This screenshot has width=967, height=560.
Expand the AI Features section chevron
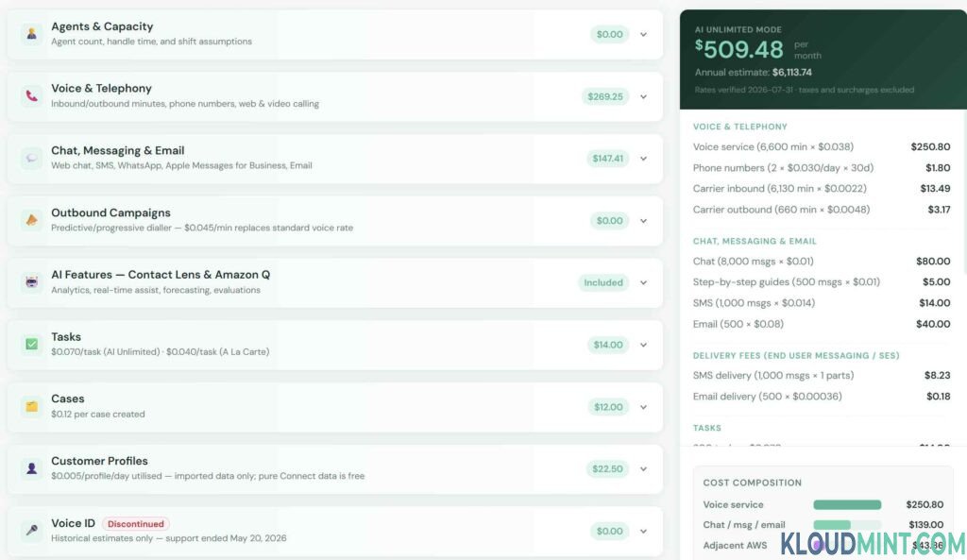coord(643,282)
